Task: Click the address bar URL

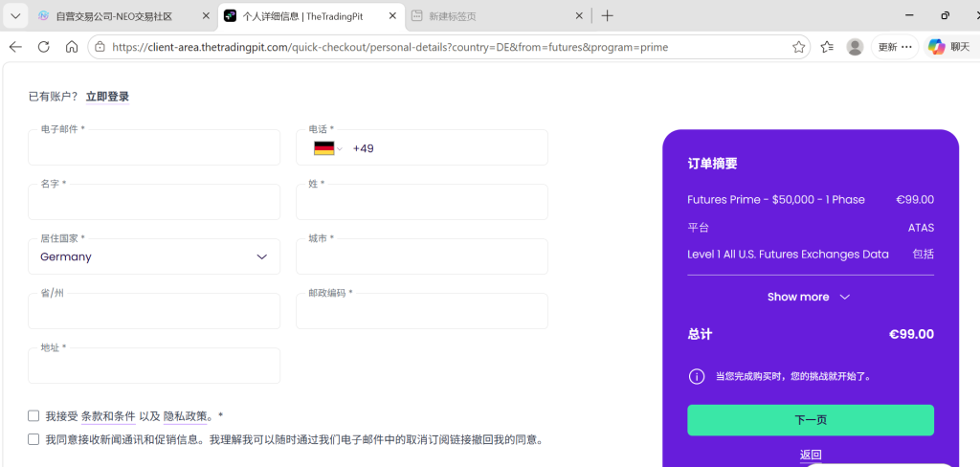Action: [390, 47]
